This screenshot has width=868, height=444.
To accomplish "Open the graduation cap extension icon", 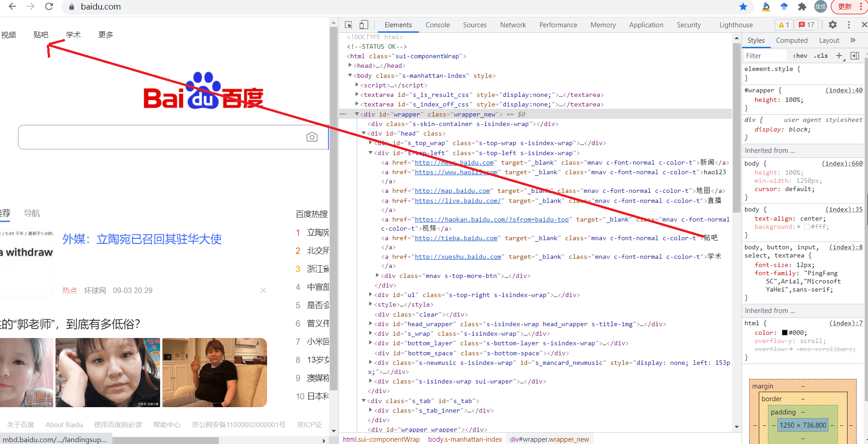I will click(784, 6).
